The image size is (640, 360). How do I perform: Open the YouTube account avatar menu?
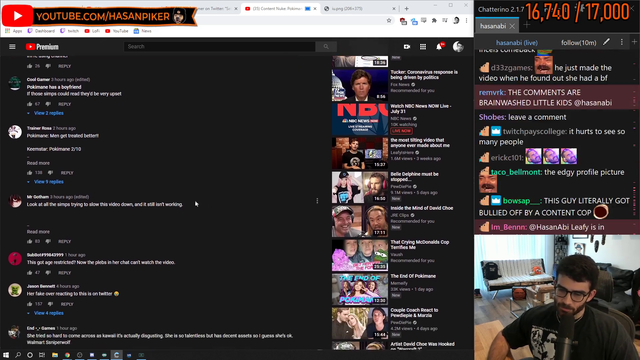(x=458, y=47)
